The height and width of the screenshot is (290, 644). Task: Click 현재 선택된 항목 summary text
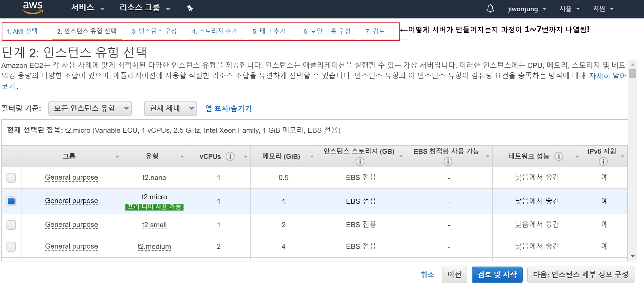(x=174, y=130)
